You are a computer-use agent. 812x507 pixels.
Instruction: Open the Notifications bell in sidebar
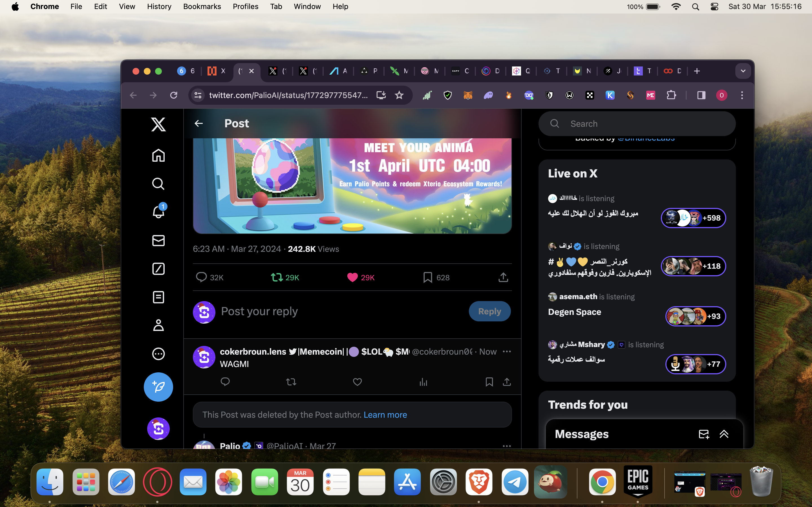(158, 212)
